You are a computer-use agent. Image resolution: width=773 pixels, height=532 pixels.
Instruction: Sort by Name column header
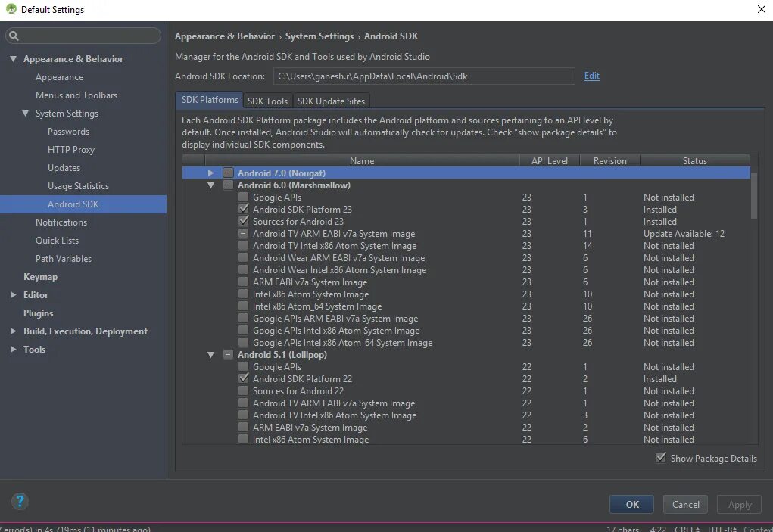[362, 160]
